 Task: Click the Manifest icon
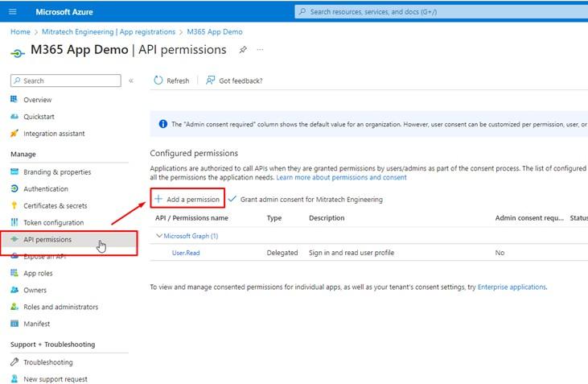pyautogui.click(x=14, y=324)
